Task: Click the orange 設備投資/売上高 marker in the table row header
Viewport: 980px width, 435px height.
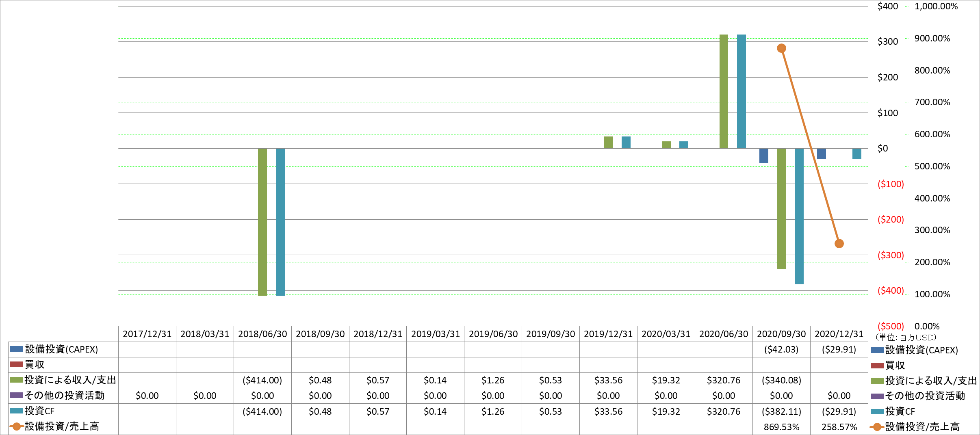Action: click(x=16, y=426)
